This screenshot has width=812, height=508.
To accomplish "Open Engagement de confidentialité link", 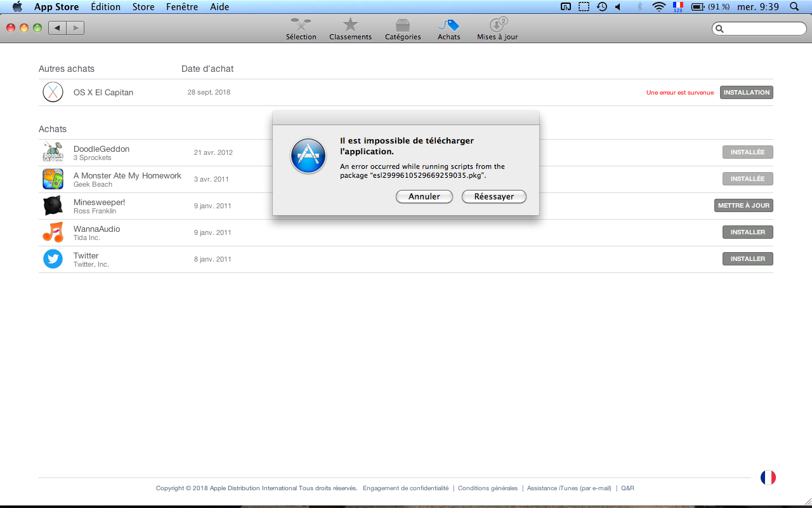I will (405, 488).
